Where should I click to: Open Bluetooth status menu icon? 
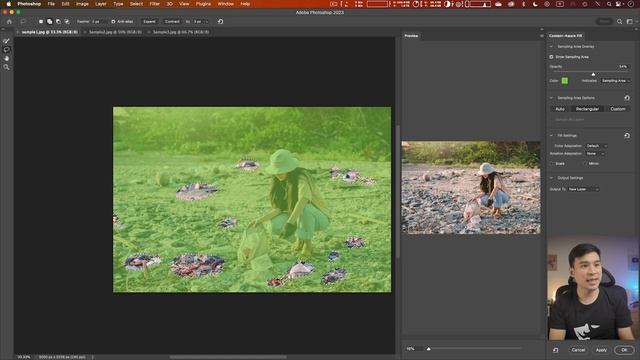tap(523, 4)
